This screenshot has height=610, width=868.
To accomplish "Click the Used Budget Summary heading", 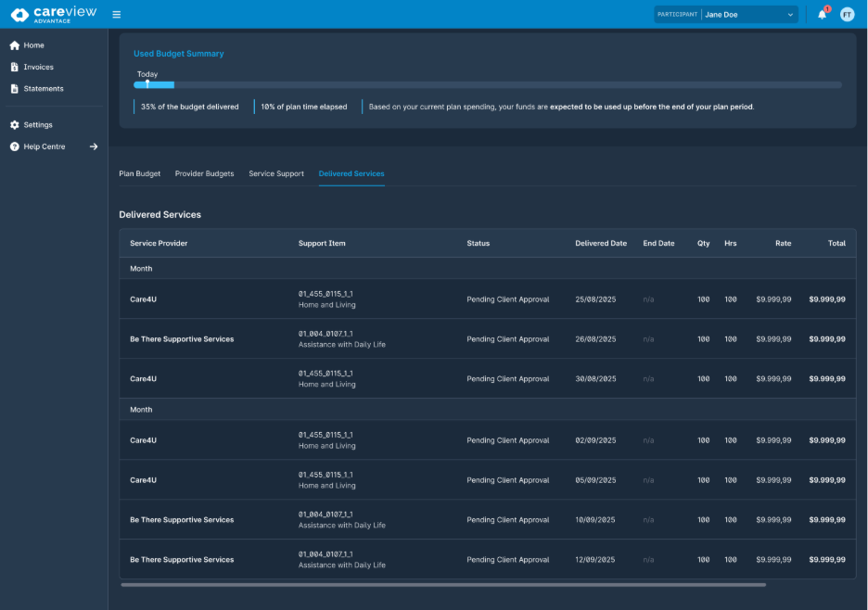I will pyautogui.click(x=179, y=54).
